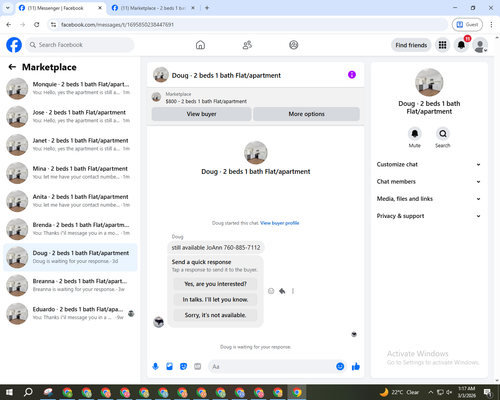Viewport: 500px width, 400px height.
Task: Open the Eduardo conversation
Action: pos(70,313)
